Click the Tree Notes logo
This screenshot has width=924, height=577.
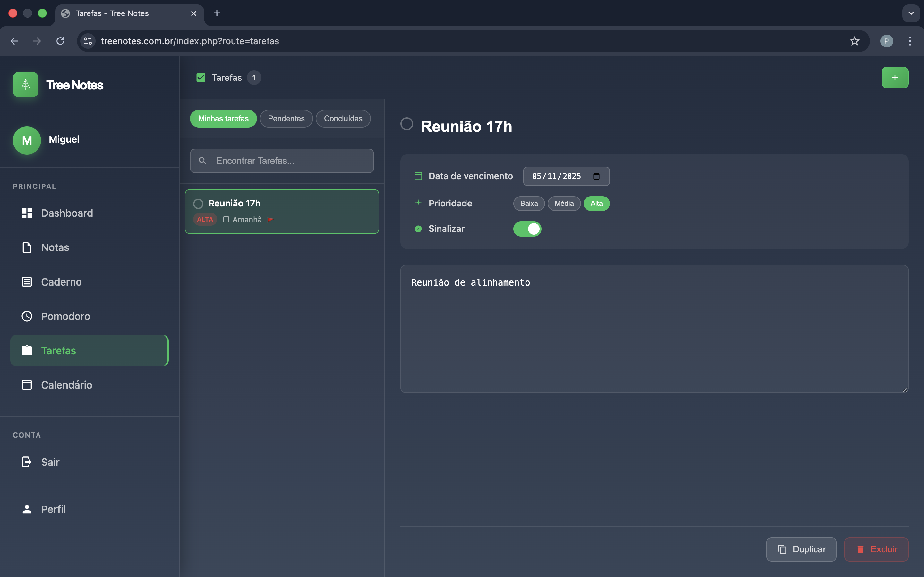25,84
